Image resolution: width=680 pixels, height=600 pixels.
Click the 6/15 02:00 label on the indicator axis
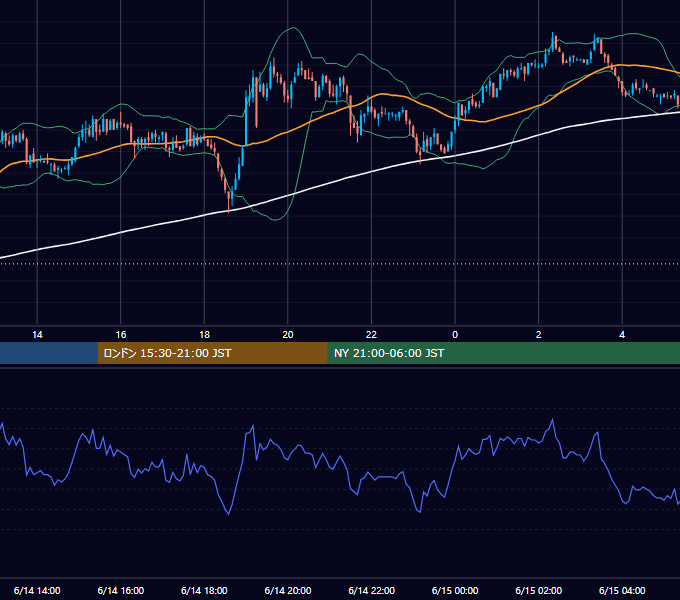click(x=539, y=590)
